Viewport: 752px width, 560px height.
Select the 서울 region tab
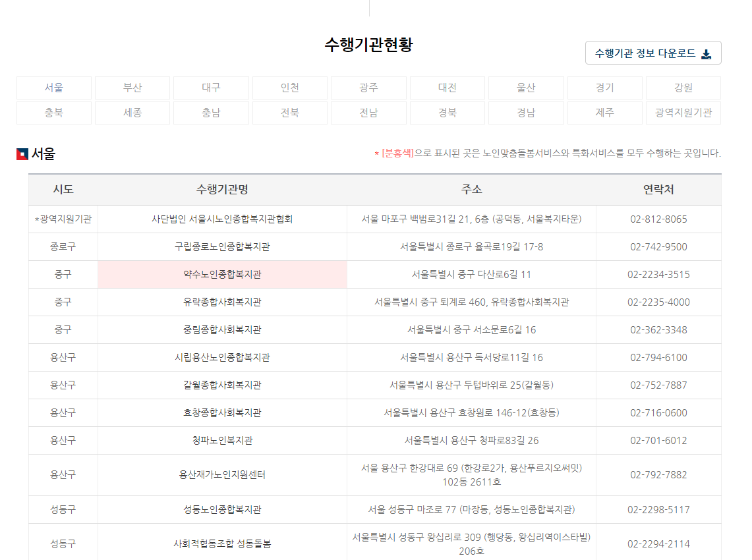pos(54,88)
